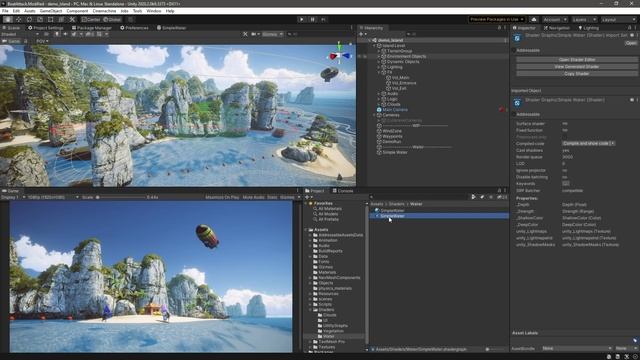Switch to the Lighting tab

(x=589, y=28)
